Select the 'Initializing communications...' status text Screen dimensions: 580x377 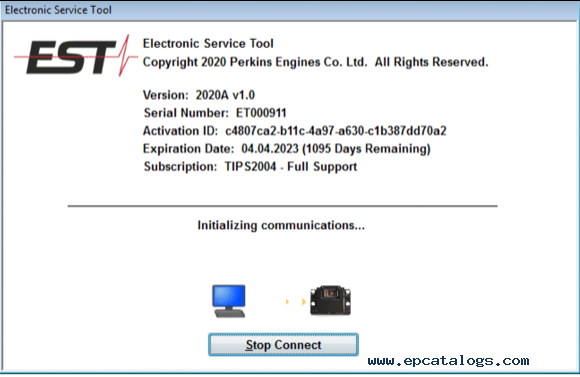coord(281,225)
